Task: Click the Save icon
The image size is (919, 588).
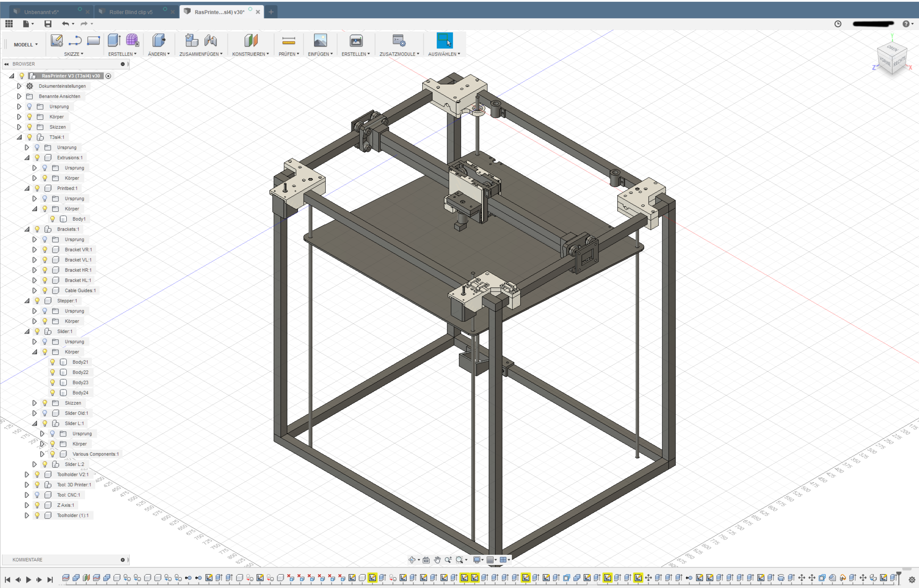Action: [x=48, y=24]
